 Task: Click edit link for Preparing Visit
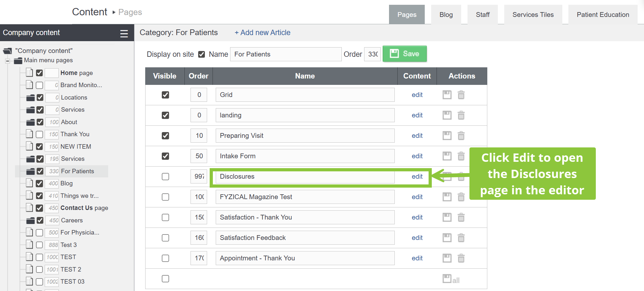click(417, 136)
